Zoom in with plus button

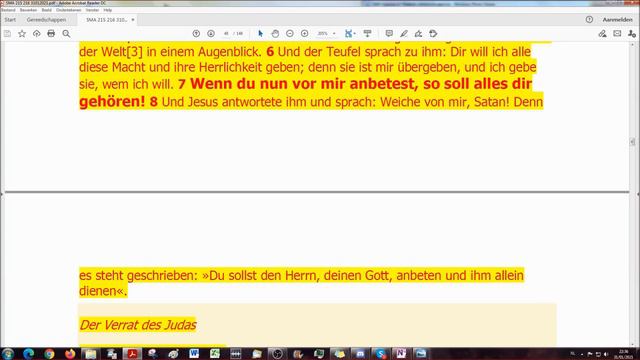point(304,34)
